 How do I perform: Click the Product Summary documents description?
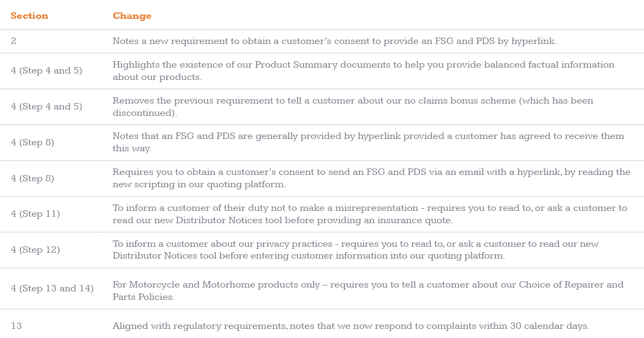(363, 71)
